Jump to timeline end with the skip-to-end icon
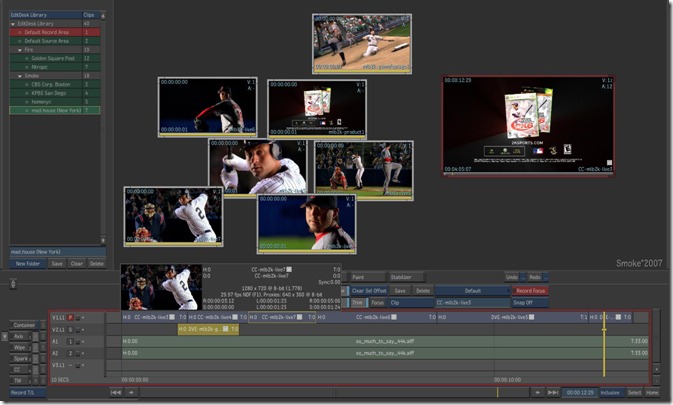 pos(553,392)
